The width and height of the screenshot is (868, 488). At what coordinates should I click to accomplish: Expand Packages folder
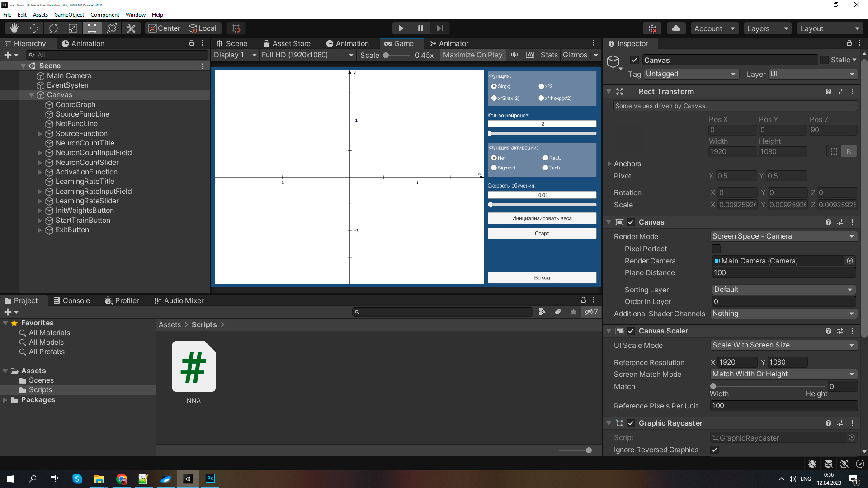[5, 400]
